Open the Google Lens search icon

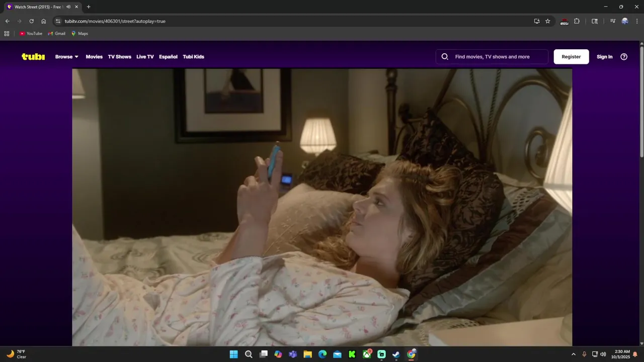595,21
